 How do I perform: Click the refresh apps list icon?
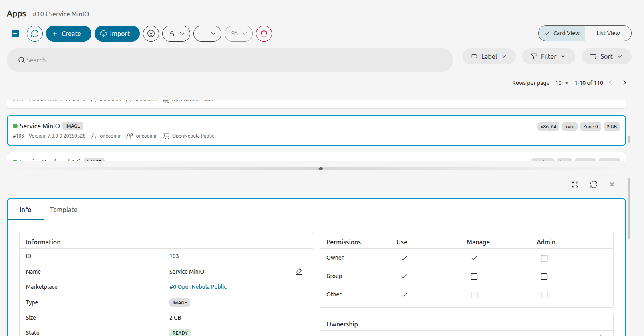pos(35,34)
